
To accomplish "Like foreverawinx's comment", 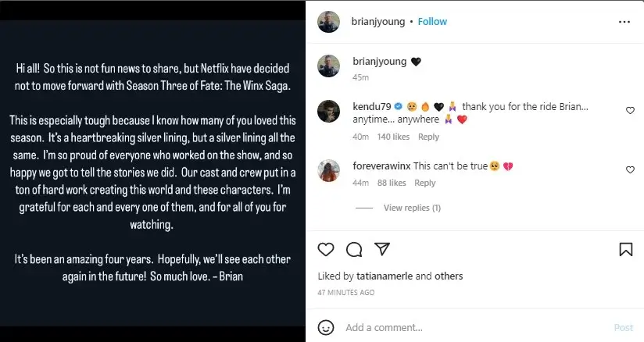I will pos(630,169).
